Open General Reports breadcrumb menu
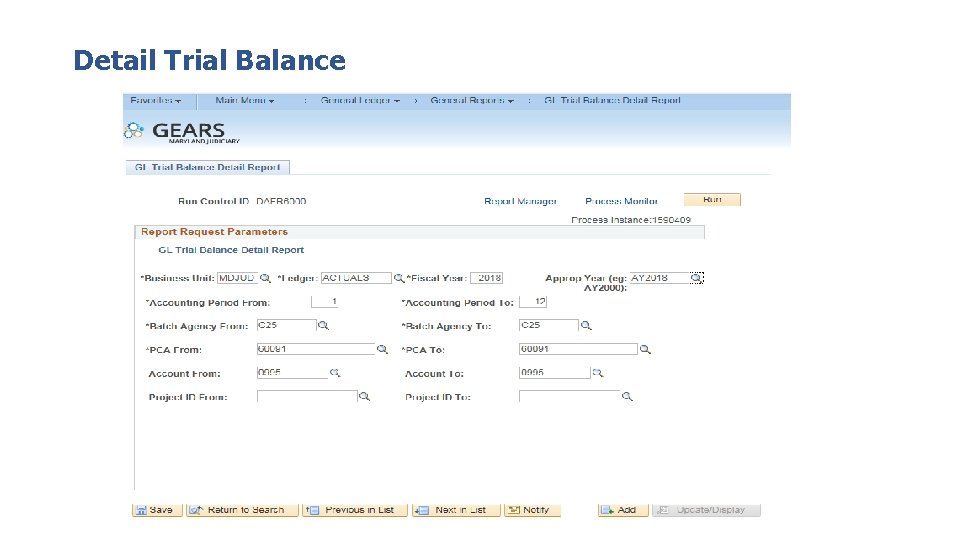Image resolution: width=960 pixels, height=540 pixels. [x=471, y=100]
